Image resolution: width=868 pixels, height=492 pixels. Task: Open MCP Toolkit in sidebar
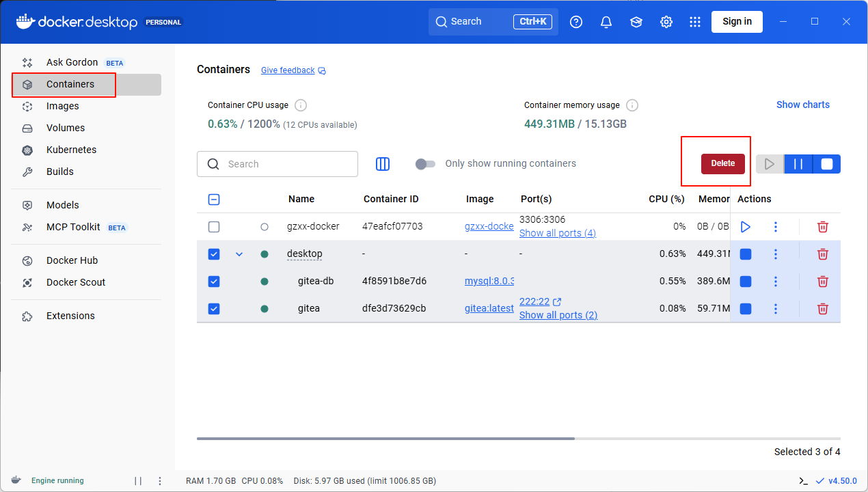(87, 227)
